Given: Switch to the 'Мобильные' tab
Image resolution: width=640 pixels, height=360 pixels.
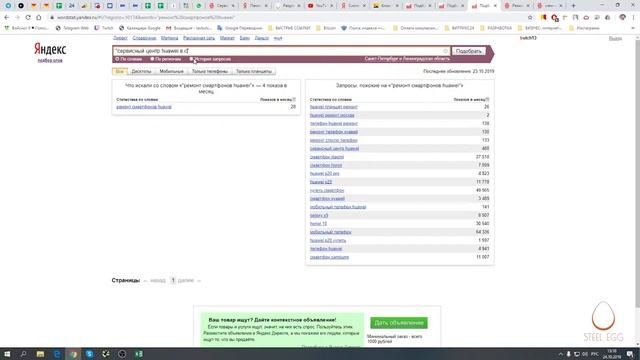Looking at the screenshot, I should tap(171, 71).
